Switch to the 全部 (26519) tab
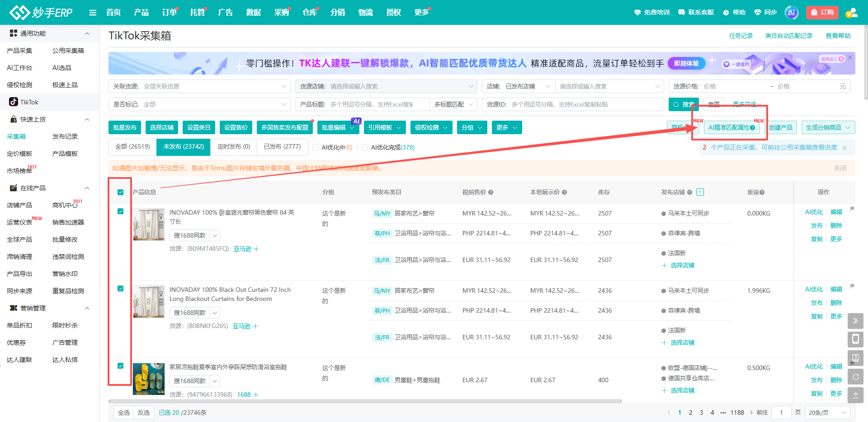The image size is (868, 422). (x=132, y=147)
